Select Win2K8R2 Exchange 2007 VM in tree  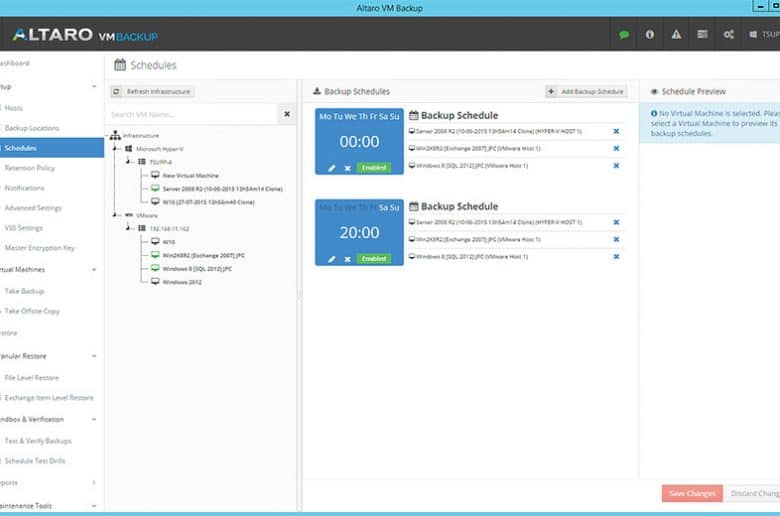203,255
